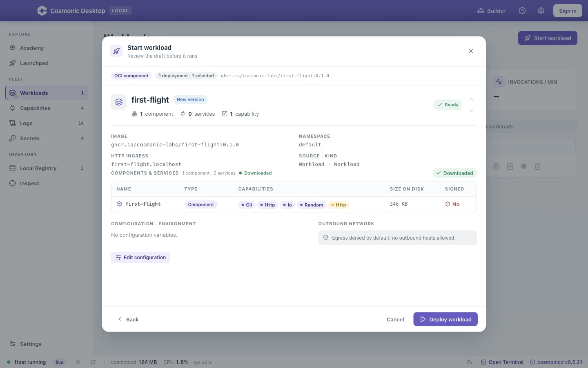Screen dimensions: 588x368
Task: Click the purple Http capability chip
Action: (267, 205)
